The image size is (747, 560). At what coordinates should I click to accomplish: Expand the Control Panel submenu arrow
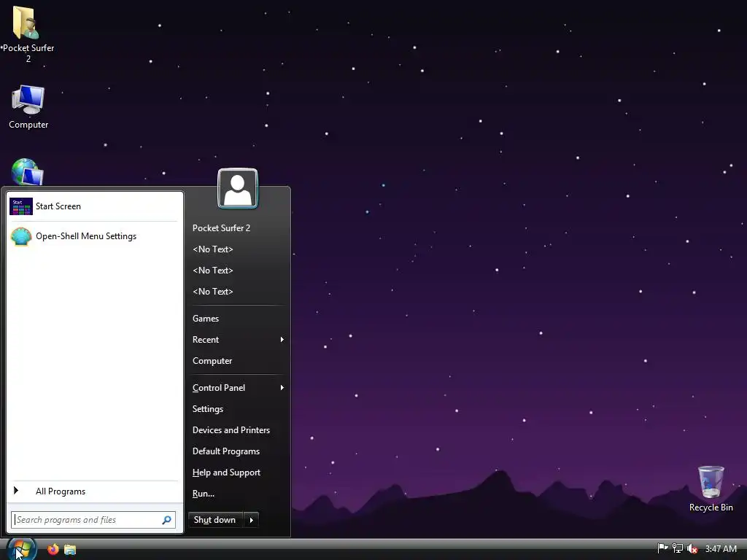point(282,388)
